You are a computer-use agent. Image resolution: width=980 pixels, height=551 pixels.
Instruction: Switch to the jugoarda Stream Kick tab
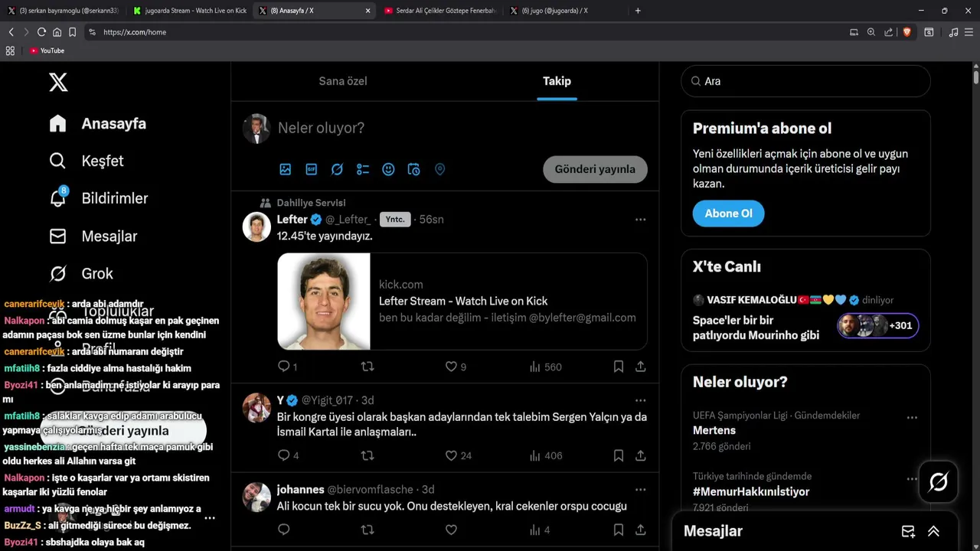[189, 11]
